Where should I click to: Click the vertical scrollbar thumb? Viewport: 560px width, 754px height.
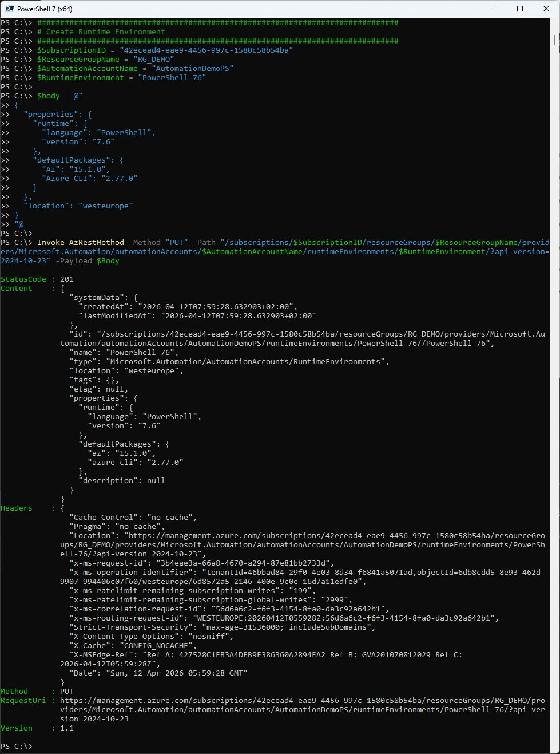tap(555, 40)
